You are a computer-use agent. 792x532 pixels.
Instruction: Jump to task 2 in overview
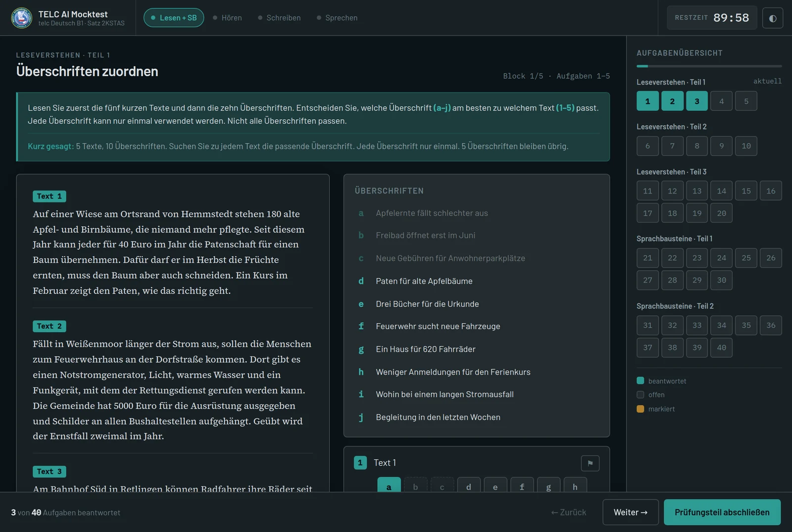pos(672,101)
